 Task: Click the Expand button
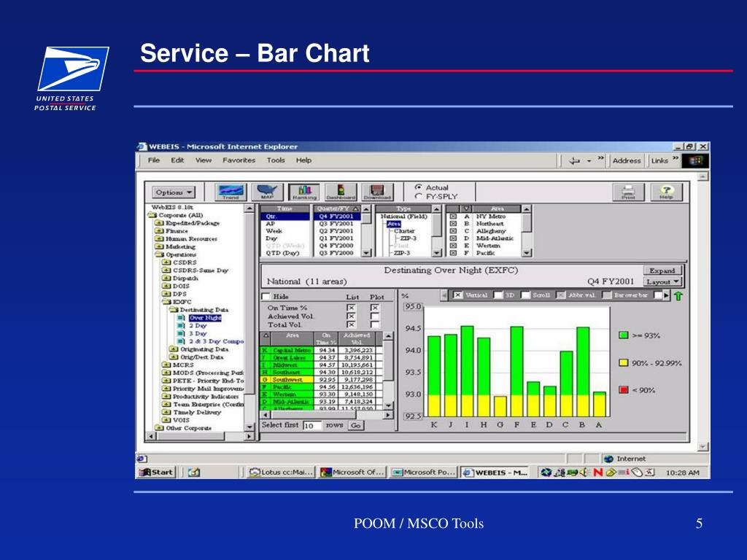pyautogui.click(x=662, y=271)
